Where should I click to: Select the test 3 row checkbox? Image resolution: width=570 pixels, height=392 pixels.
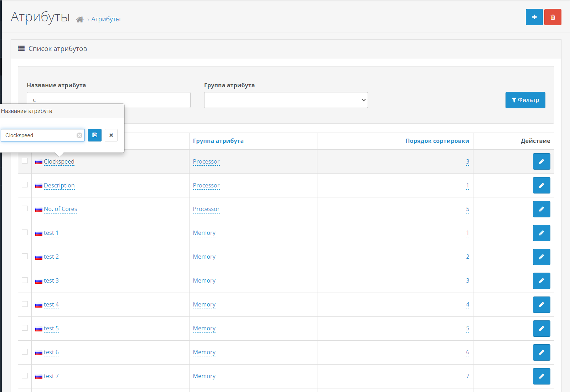tap(25, 280)
